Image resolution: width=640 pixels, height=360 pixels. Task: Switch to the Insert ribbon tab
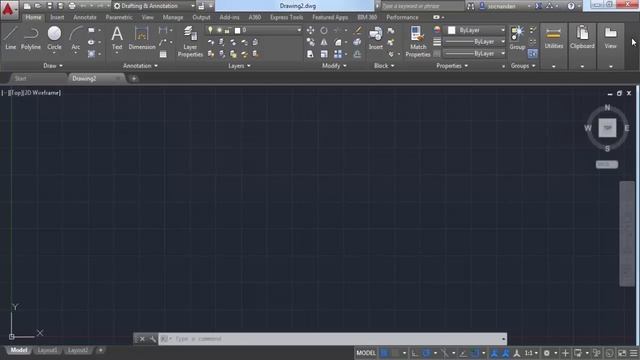[x=57, y=17]
